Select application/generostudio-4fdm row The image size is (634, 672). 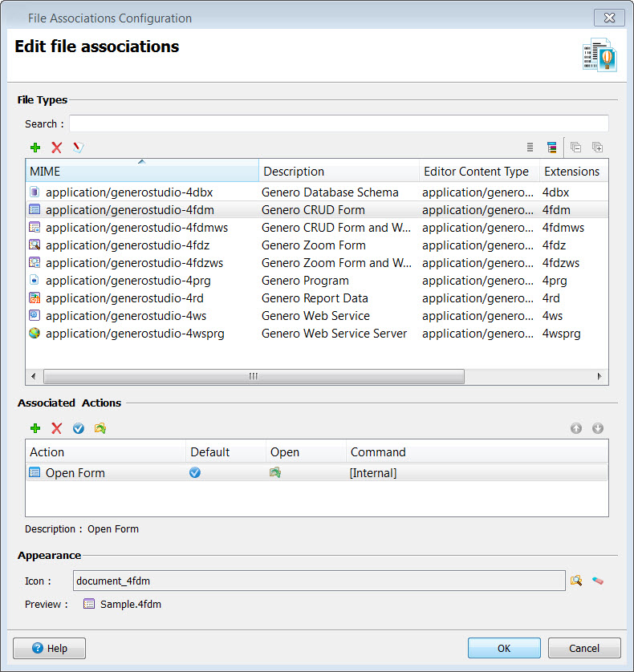317,209
